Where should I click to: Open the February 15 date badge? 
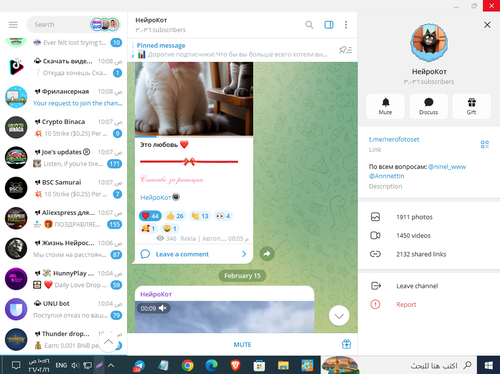tap(242, 276)
